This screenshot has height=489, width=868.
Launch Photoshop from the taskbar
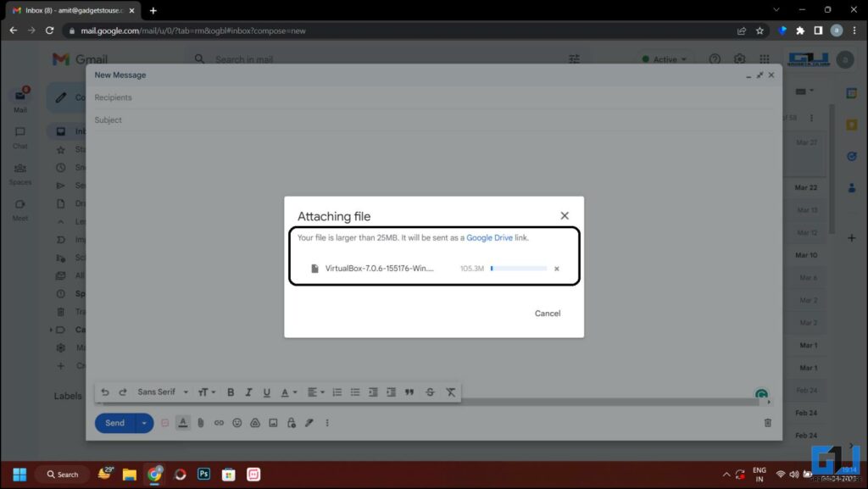[x=203, y=475]
